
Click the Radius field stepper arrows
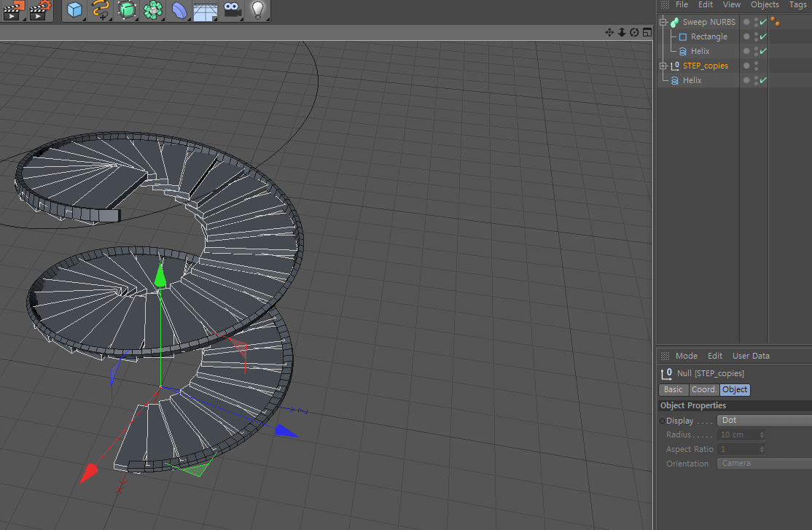pyautogui.click(x=762, y=434)
